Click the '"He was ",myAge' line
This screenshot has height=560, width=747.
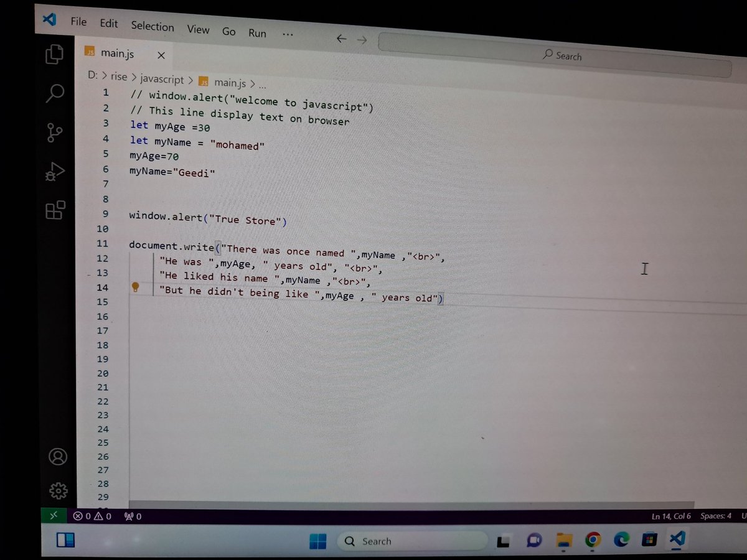[271, 265]
